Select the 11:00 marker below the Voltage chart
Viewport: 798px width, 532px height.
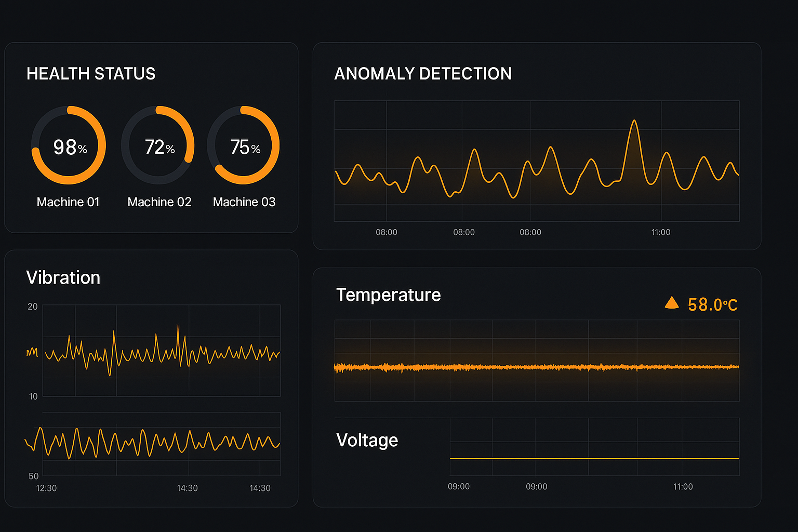coord(683,487)
